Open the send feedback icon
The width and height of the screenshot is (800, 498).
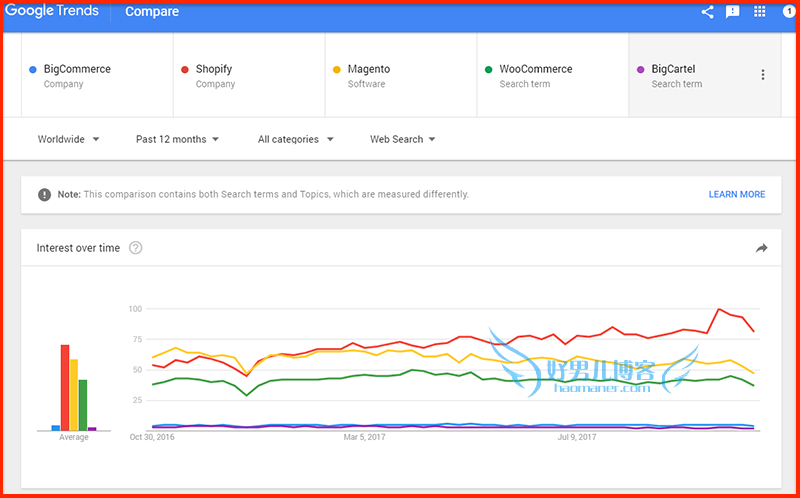(x=733, y=12)
